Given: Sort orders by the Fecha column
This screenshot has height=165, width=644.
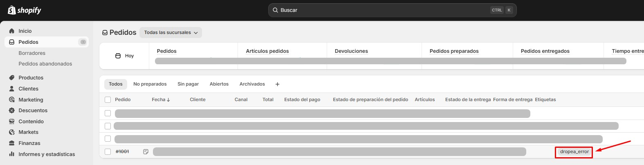Looking at the screenshot, I should [161, 99].
